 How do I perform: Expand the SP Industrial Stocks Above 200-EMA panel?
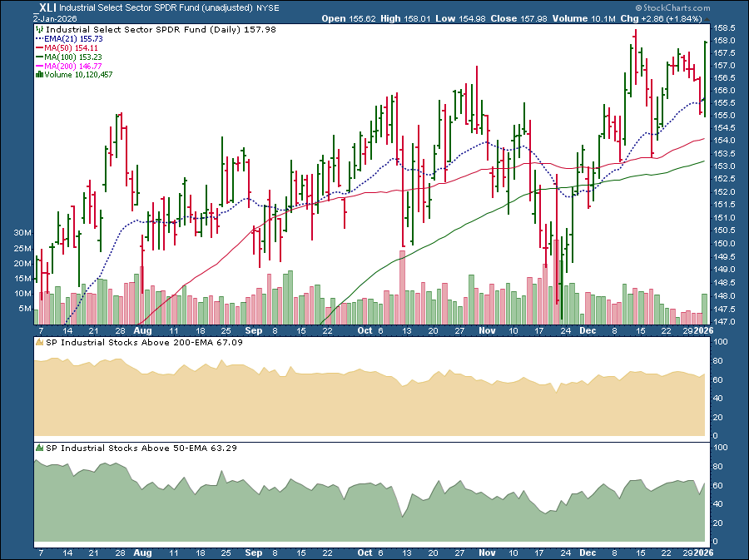(x=146, y=342)
